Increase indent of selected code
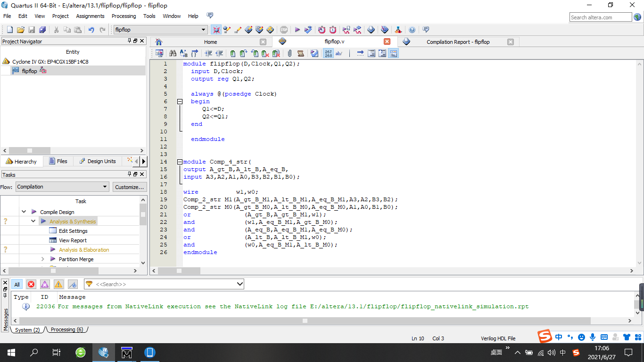This screenshot has height=362, width=644. (208, 53)
